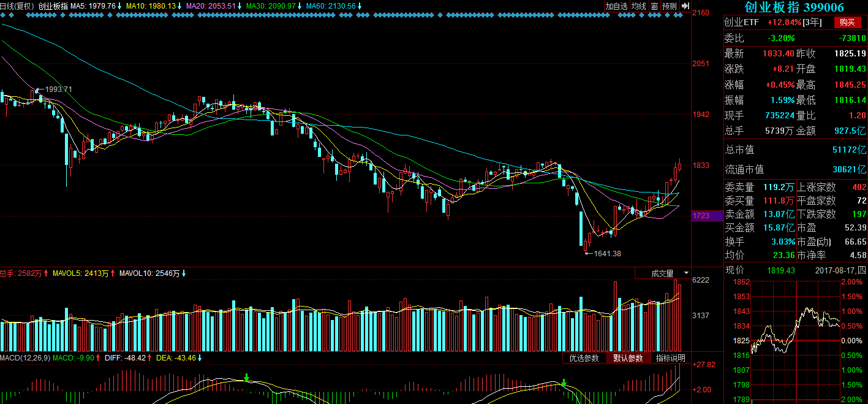Open the 指标说明 tab
Viewport: 868px width, 404px height.
pyautogui.click(x=670, y=358)
